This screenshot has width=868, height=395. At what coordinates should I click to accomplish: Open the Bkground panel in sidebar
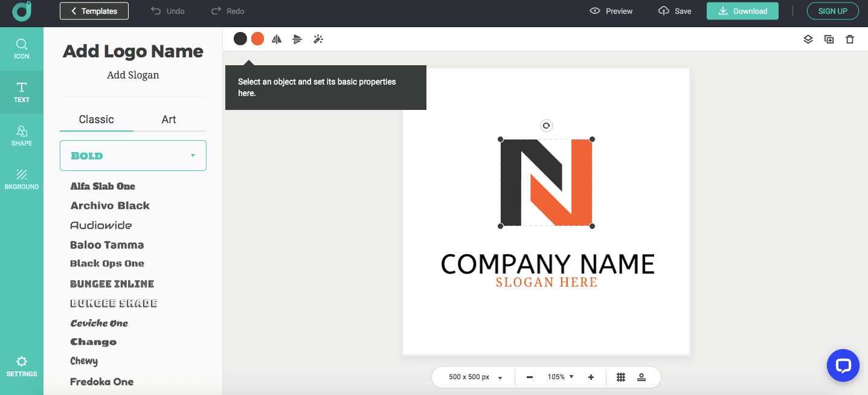(x=22, y=179)
